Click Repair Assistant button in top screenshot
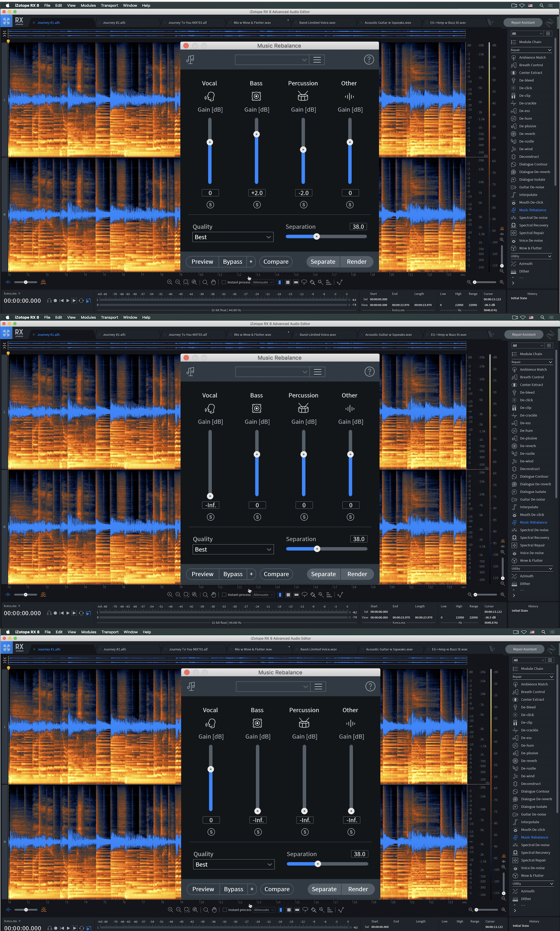 (x=523, y=23)
